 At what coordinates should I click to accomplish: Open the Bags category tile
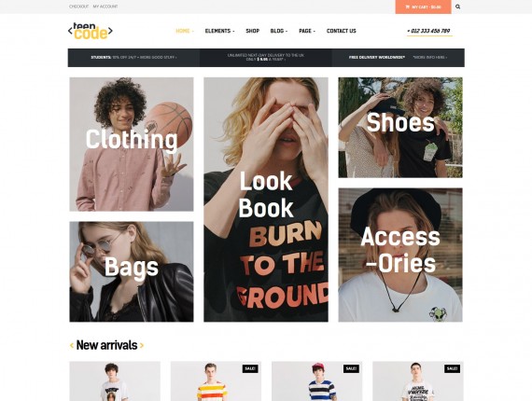132,272
